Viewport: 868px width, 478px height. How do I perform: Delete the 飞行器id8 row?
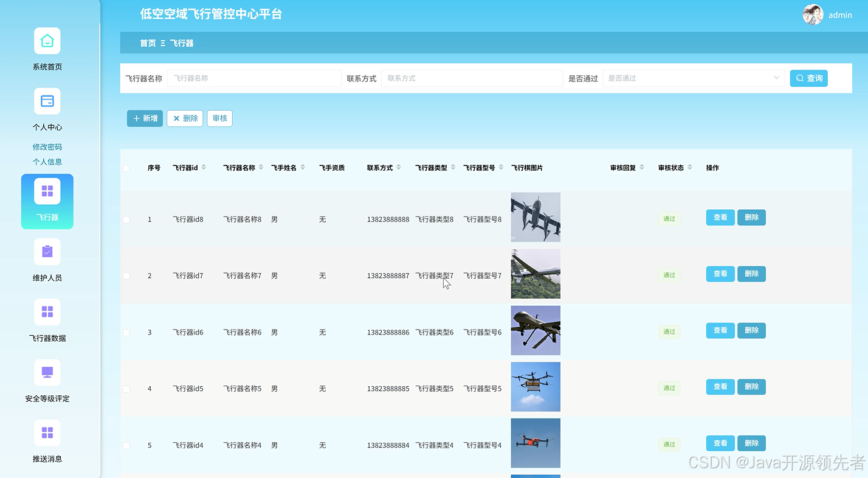pos(751,217)
